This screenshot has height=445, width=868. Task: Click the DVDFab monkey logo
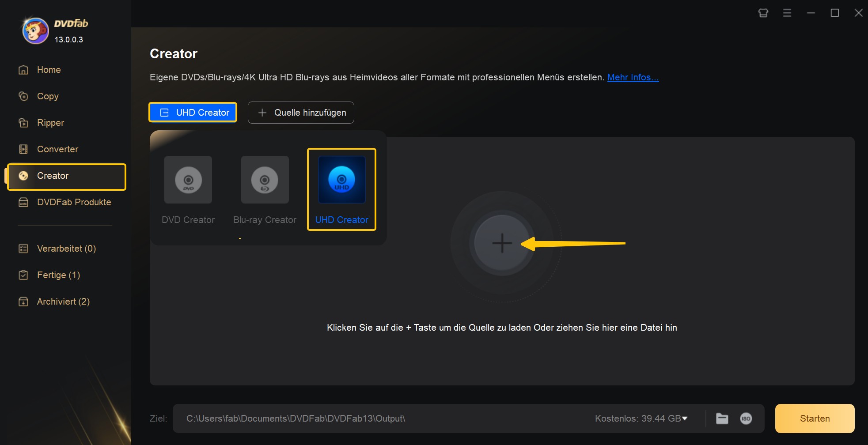coord(35,31)
